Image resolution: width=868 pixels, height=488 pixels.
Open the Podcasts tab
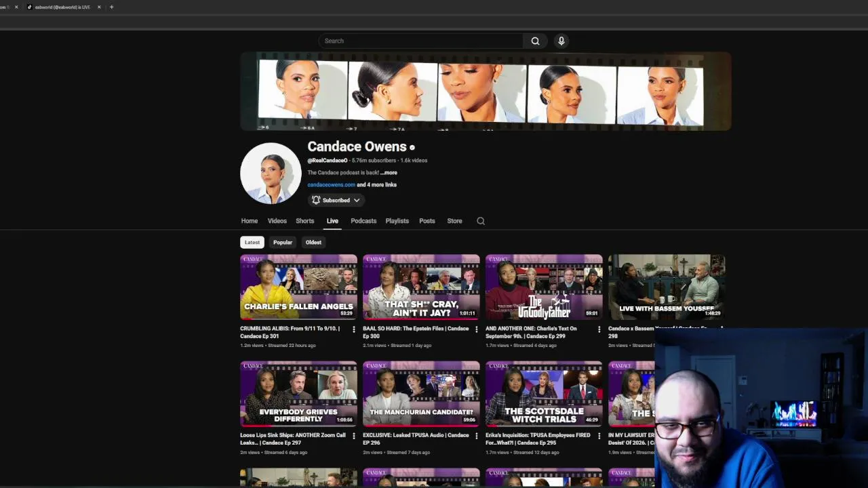[x=363, y=221]
